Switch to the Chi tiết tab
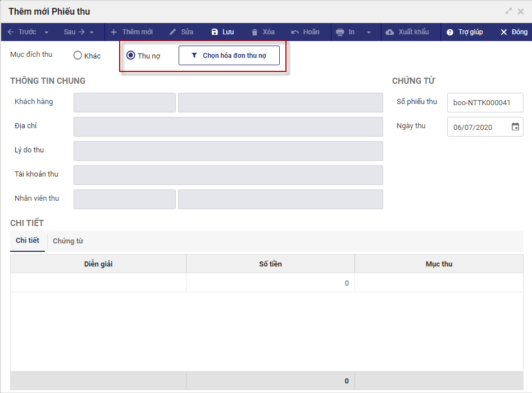 click(x=28, y=241)
